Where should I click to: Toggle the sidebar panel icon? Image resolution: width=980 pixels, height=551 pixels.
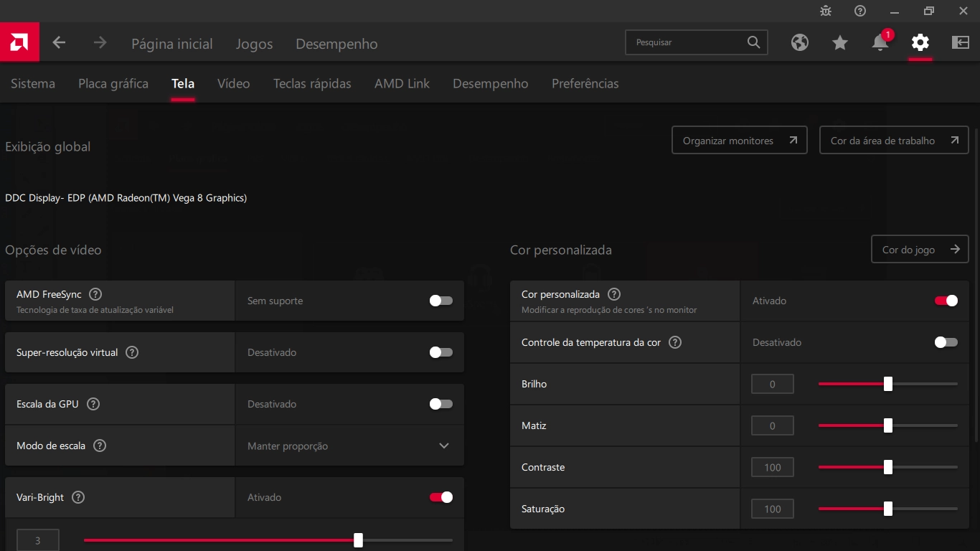961,42
